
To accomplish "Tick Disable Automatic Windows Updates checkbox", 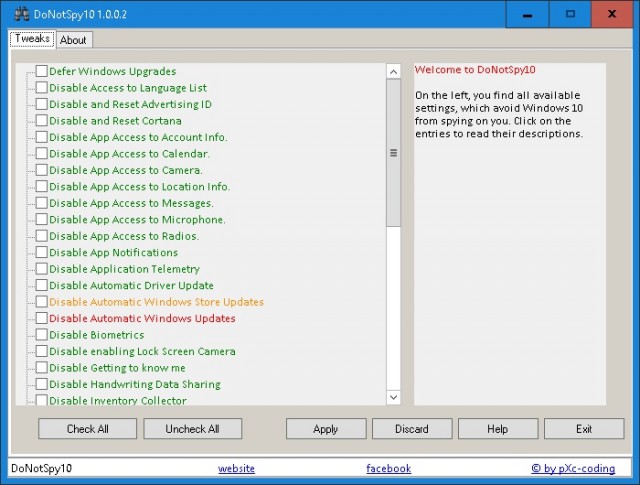I will [42, 318].
